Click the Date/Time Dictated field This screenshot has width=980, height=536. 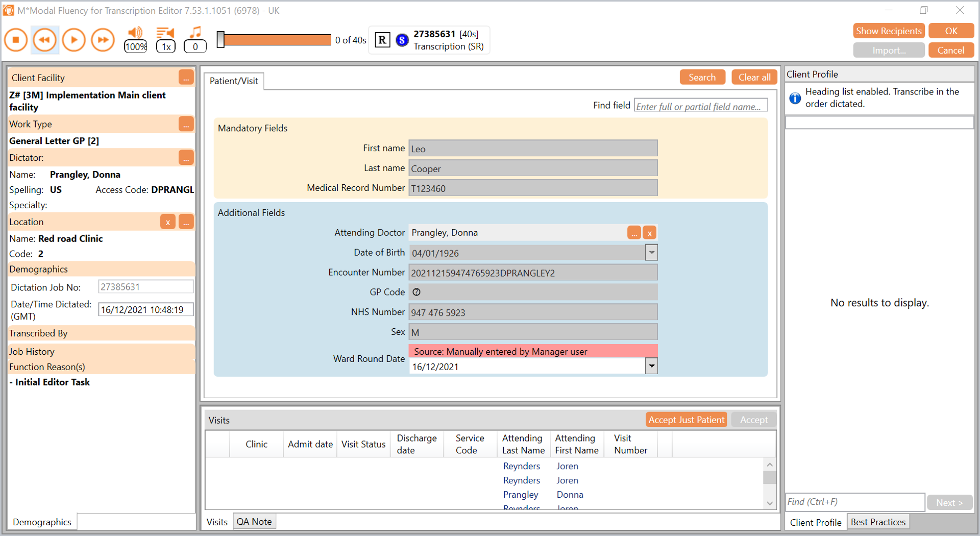[145, 310]
